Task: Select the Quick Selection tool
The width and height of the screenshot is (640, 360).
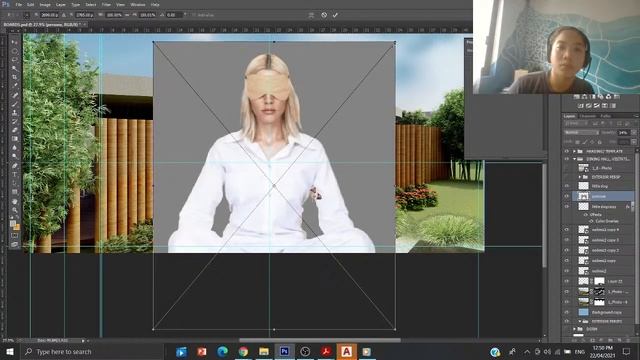Action: (15, 68)
